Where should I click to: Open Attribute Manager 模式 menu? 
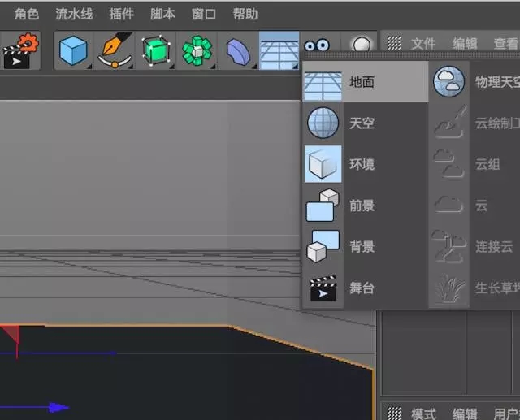423,414
